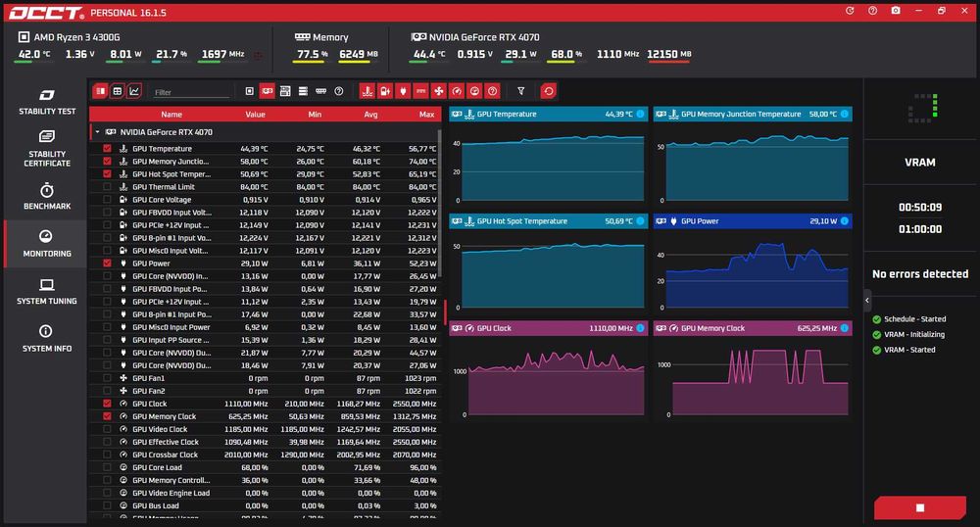Uncheck the GPU Temperature graph checkbox
Image resolution: width=980 pixels, height=527 pixels.
point(107,149)
